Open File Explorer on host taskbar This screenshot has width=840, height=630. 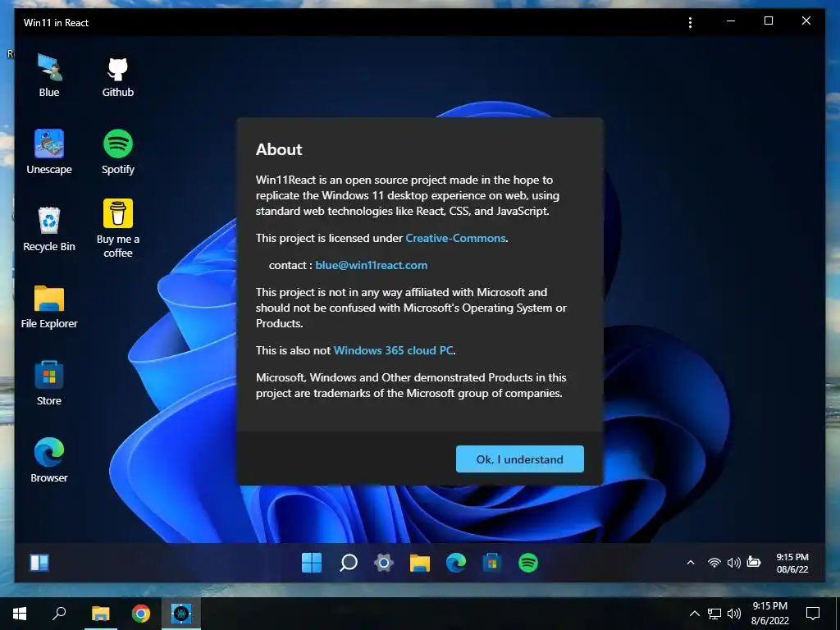click(x=100, y=614)
